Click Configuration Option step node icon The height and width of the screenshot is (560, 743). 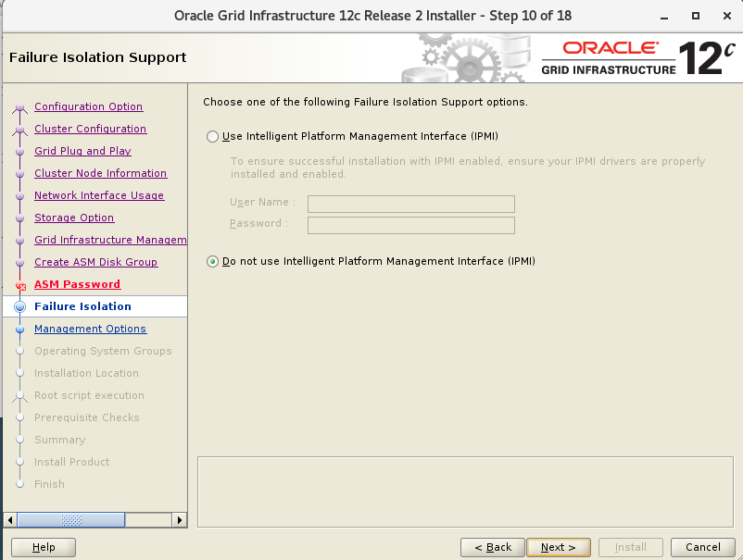click(19, 107)
